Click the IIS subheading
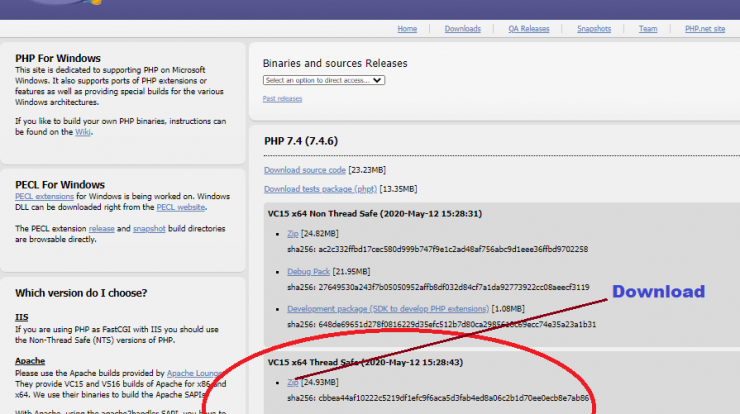The height and width of the screenshot is (414, 740). [22, 317]
